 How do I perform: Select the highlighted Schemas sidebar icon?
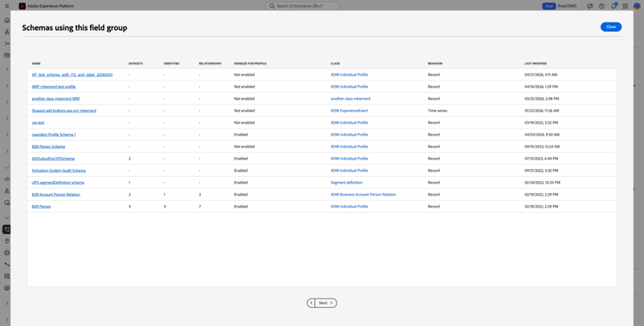pyautogui.click(x=7, y=230)
